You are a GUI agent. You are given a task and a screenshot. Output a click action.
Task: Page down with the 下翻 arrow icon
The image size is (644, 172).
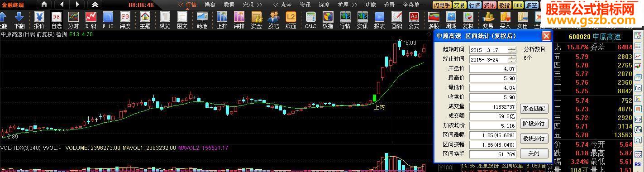click(19, 20)
